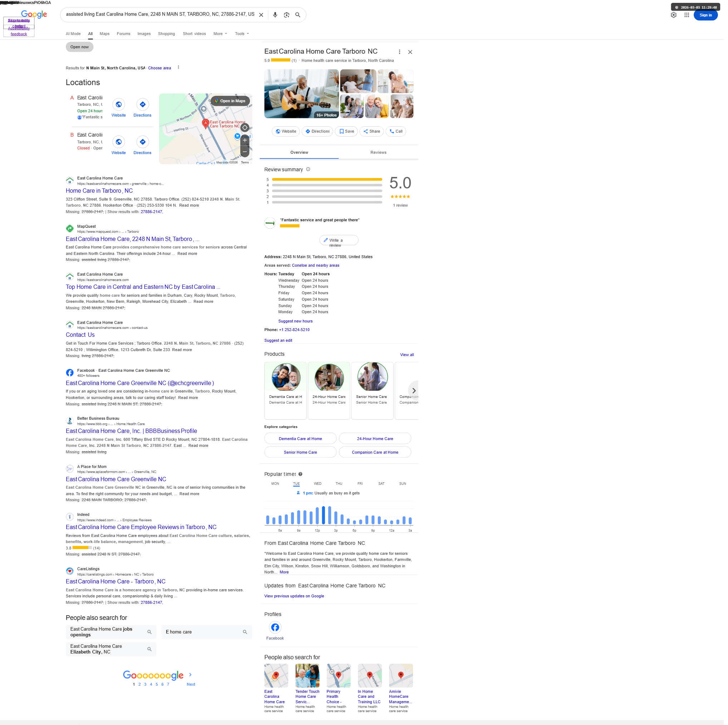Switch to Forums tab
728x725 pixels.
(x=124, y=34)
